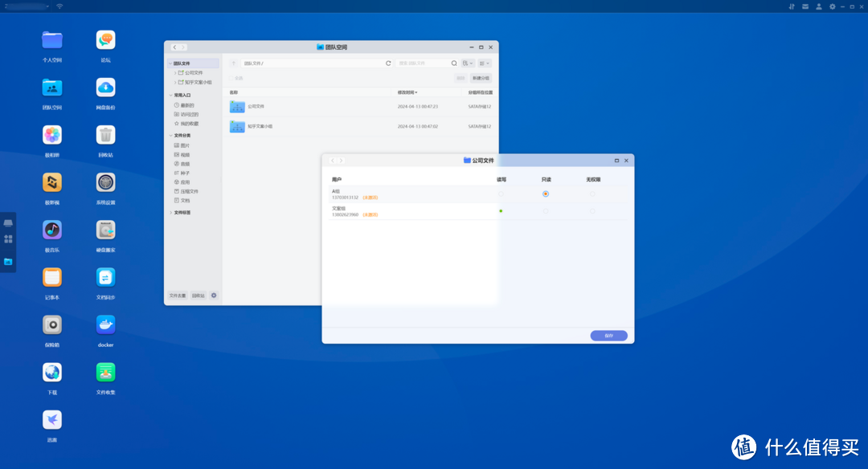Filter by 视频 category in sidebar
868x469 pixels.
182,155
